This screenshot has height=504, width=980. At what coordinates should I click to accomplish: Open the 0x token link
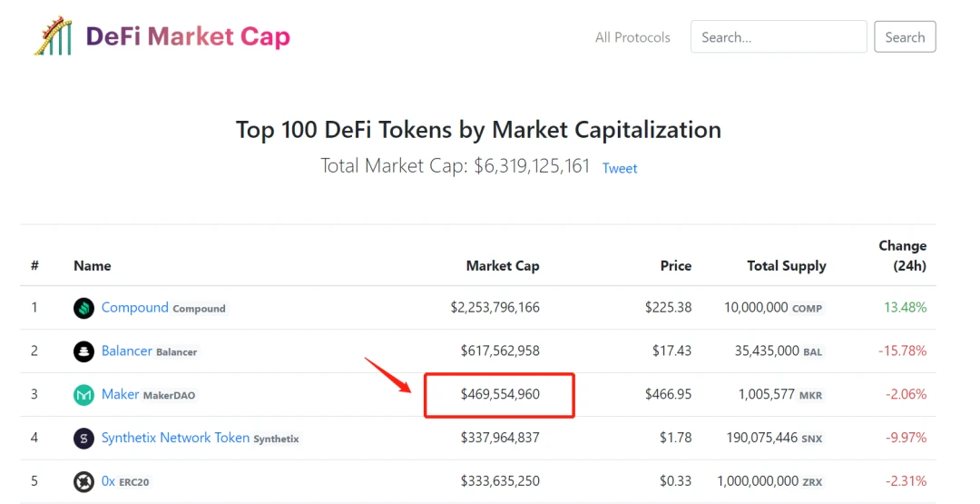click(x=108, y=481)
